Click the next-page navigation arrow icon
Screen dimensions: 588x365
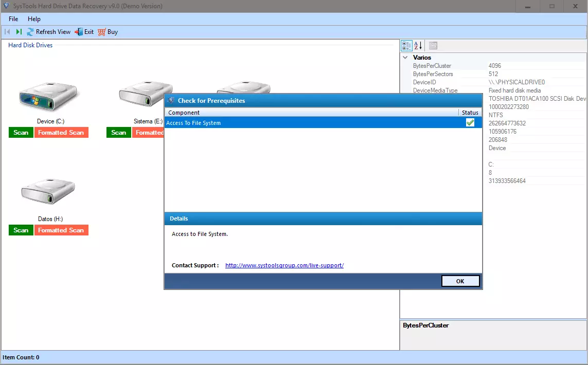coord(19,32)
